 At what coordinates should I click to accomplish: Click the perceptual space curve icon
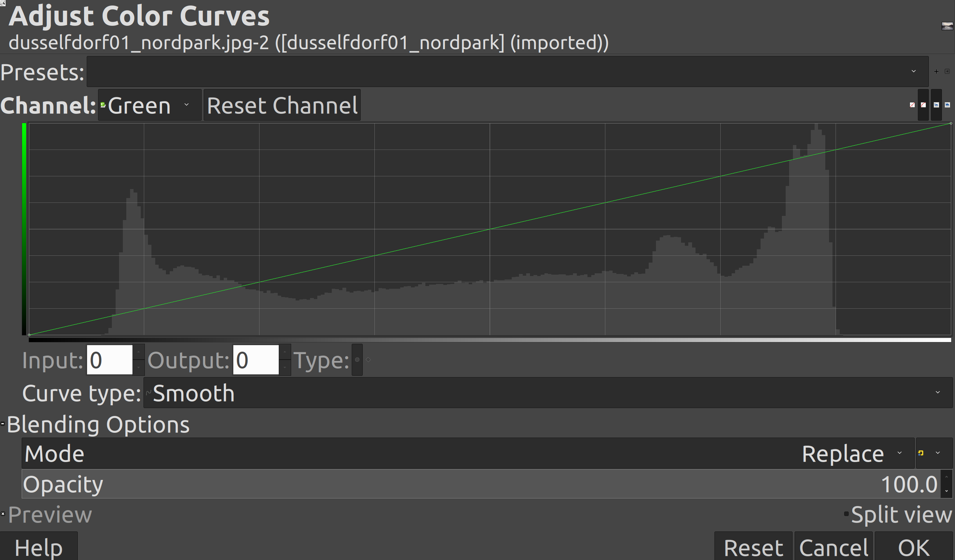pyautogui.click(x=923, y=105)
